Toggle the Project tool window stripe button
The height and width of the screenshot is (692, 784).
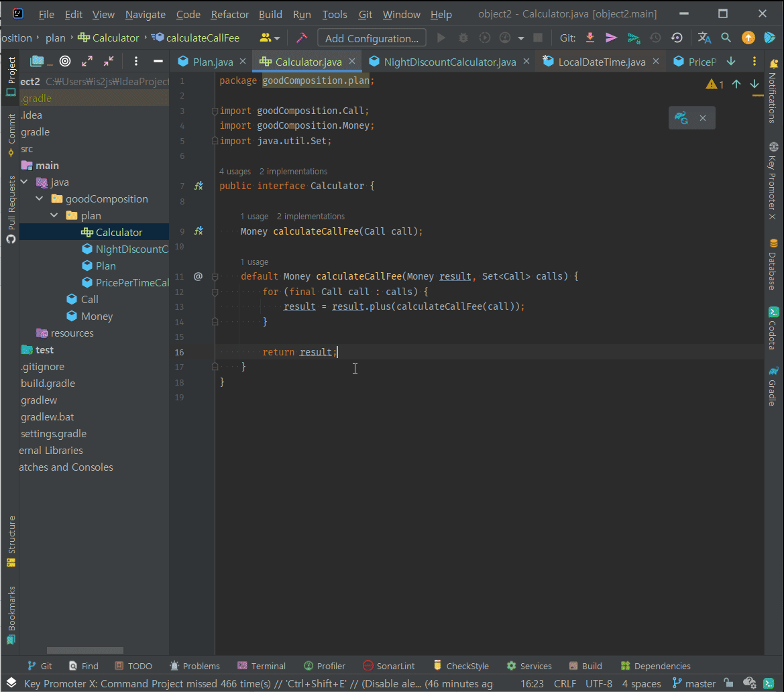coord(11,76)
